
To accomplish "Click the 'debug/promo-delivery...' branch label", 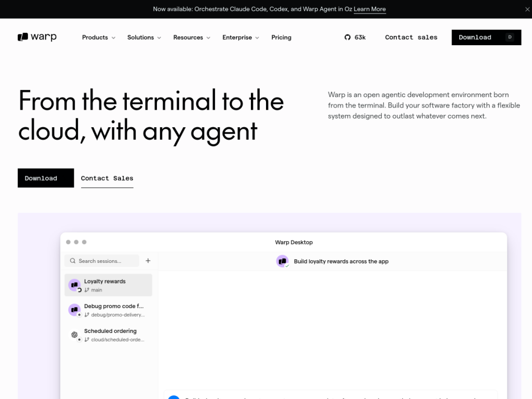I will 118,315.
